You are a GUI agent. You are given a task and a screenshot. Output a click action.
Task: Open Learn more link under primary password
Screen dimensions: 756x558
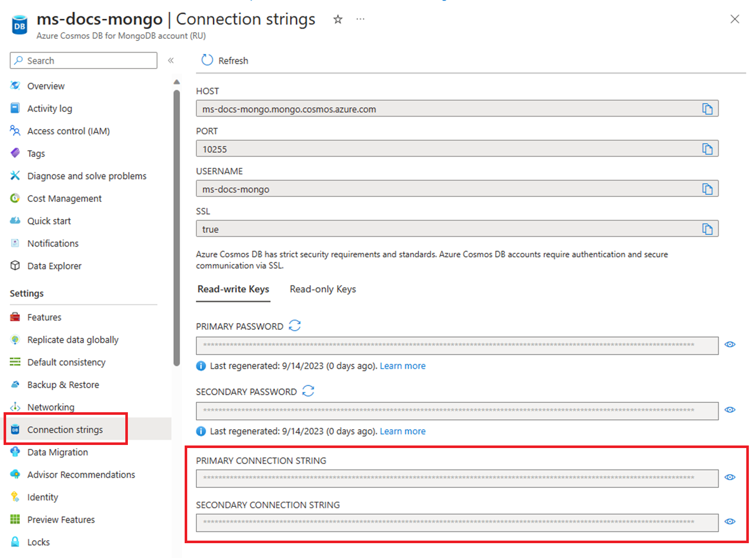coord(403,366)
